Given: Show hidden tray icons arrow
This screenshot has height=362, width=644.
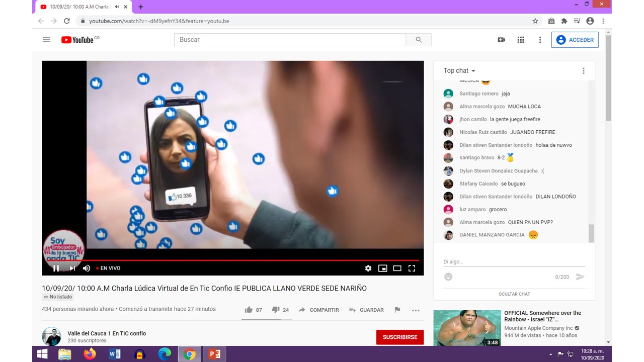Looking at the screenshot, I should point(551,354).
